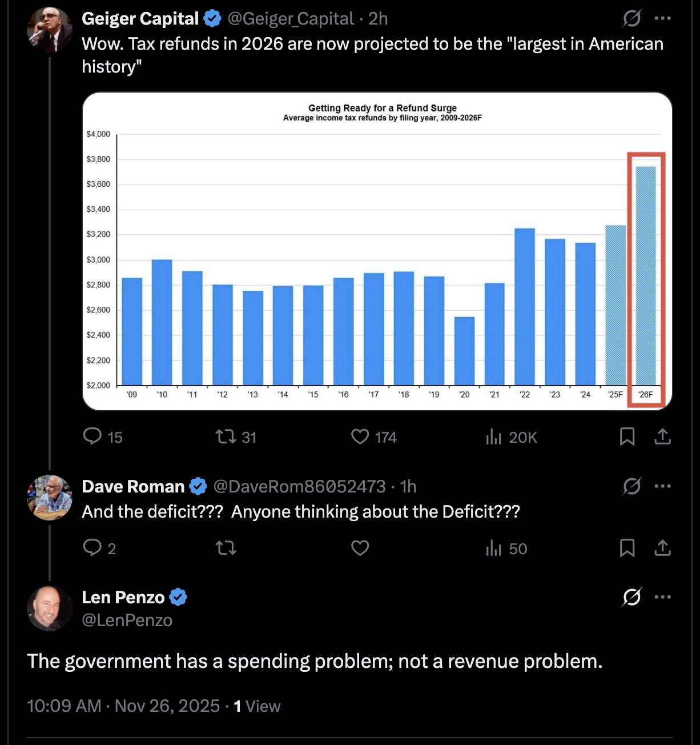Open Grok icon on Len Penzo's tweet
700x745 pixels.
coord(632,598)
